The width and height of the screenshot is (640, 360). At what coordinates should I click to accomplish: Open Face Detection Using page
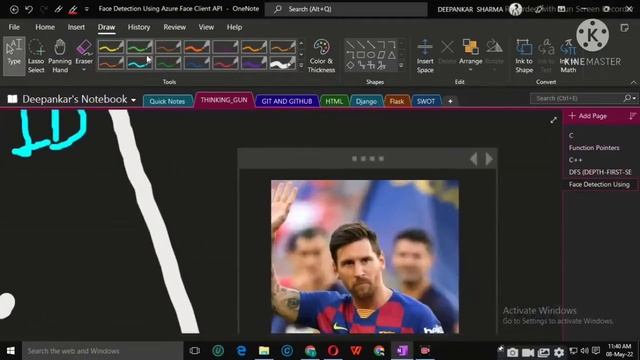[x=599, y=184]
